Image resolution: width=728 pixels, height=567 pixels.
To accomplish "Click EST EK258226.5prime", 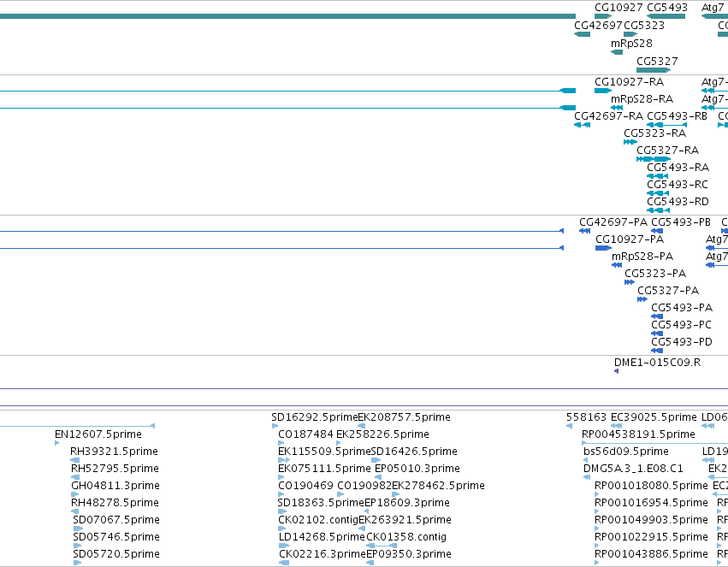I will coord(339,443).
